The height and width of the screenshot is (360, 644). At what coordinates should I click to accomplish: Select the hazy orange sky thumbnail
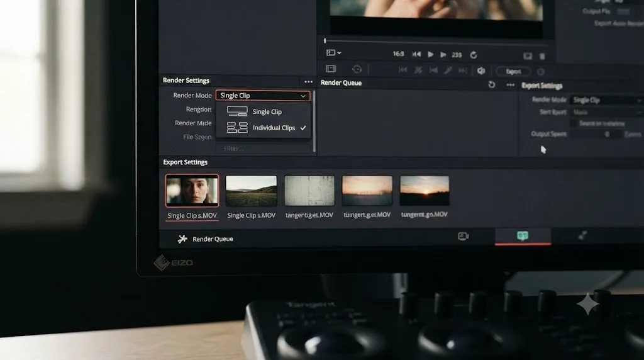coord(367,190)
